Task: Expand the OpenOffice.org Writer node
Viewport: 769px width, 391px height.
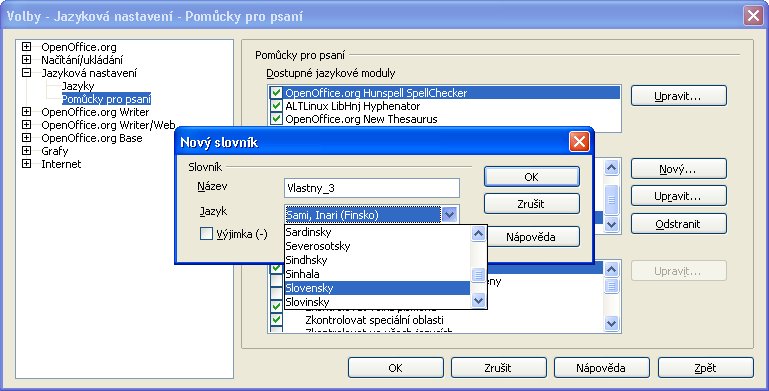Action: click(26, 112)
